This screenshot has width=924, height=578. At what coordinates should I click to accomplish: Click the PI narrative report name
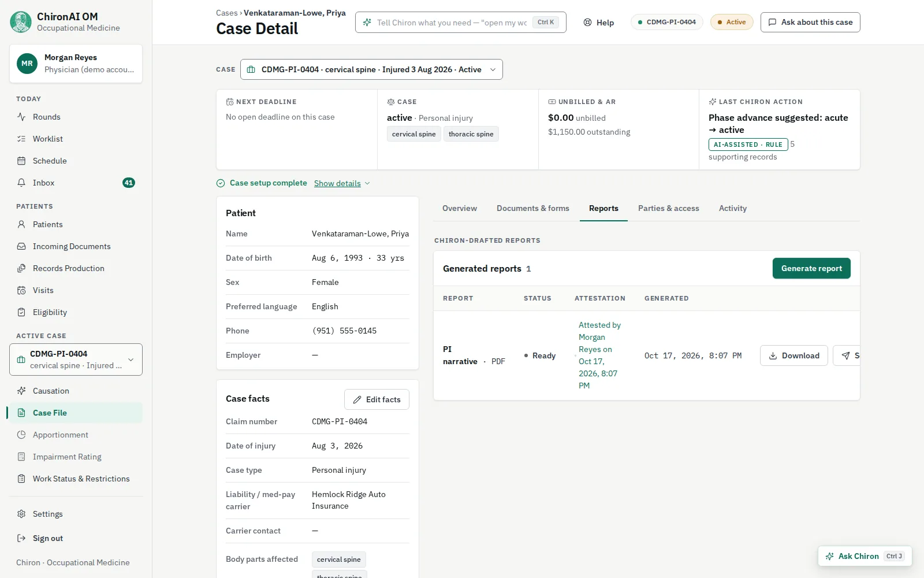point(460,355)
